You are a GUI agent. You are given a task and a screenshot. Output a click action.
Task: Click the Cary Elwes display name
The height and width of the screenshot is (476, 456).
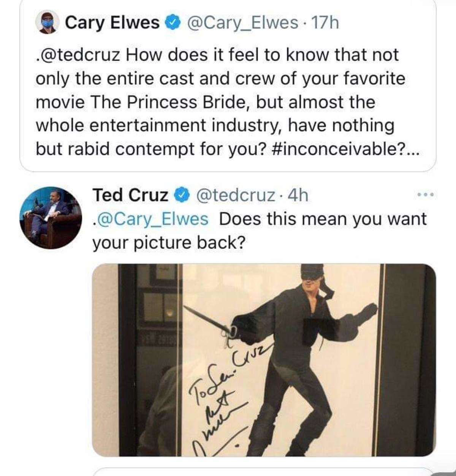click(112, 23)
